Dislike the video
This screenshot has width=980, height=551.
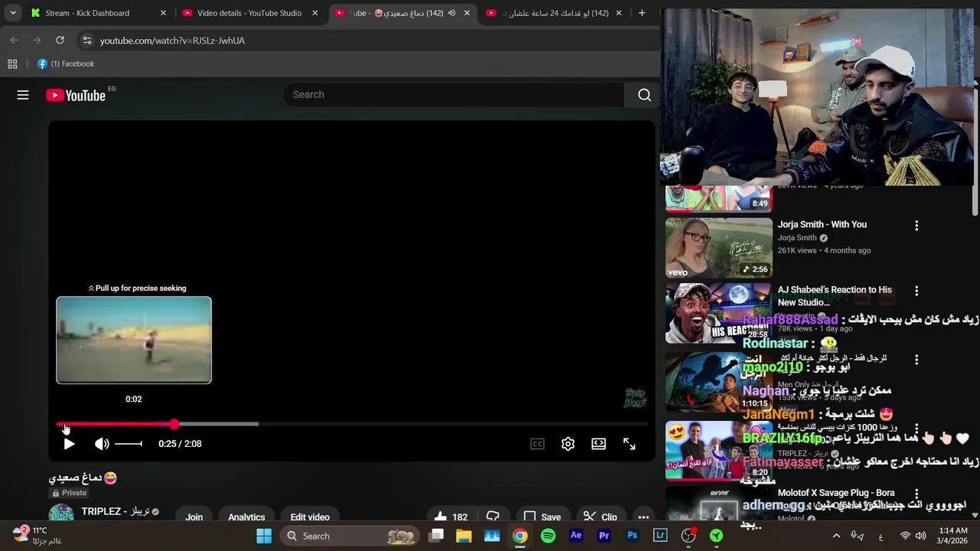point(493,517)
